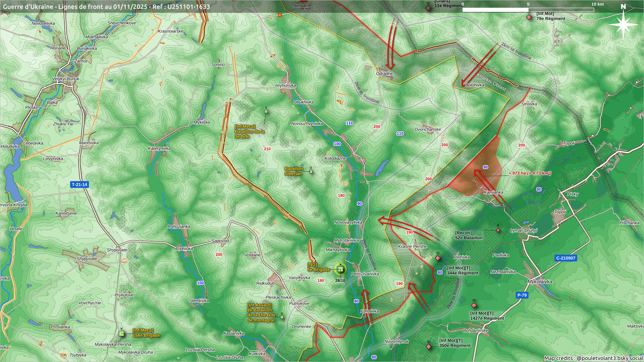Select the 79e Régiment diamond marker
Viewport: 644px width, 362px height.
point(529,17)
